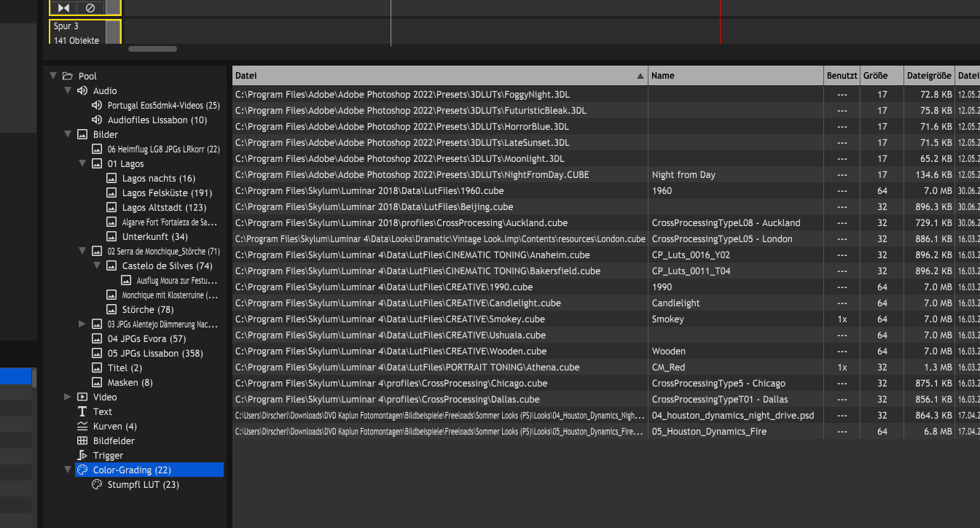980x528 pixels.
Task: Collapse Castelo de Silves node
Action: pos(97,265)
